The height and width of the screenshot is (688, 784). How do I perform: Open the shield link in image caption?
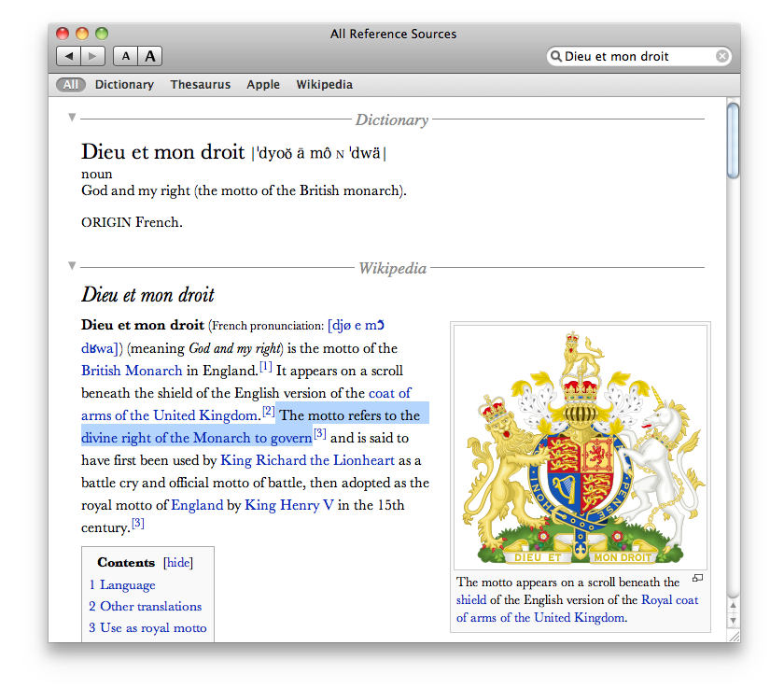[x=471, y=599]
